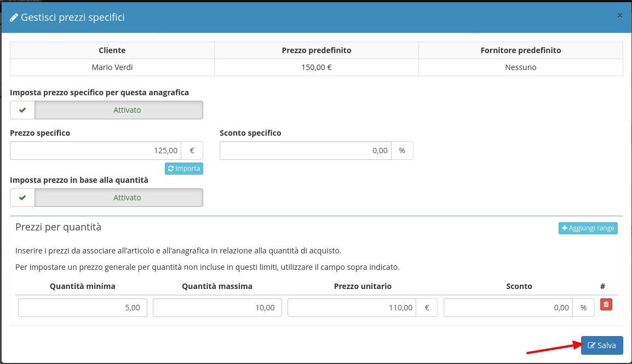Select the Quantità massima field with 10,00
The width and height of the screenshot is (632, 364).
(x=217, y=308)
